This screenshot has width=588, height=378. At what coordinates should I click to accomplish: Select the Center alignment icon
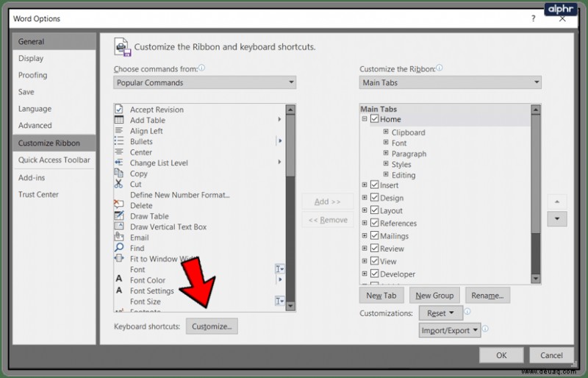119,151
